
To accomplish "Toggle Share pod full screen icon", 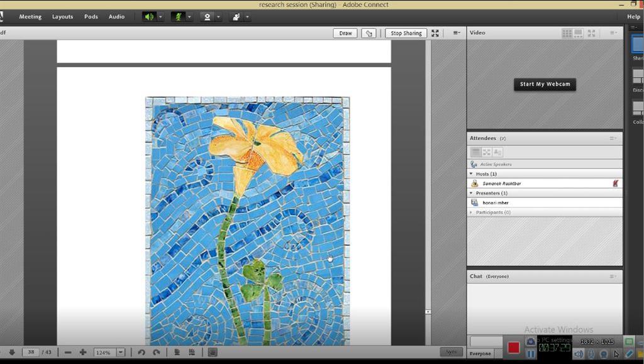I will click(x=435, y=33).
